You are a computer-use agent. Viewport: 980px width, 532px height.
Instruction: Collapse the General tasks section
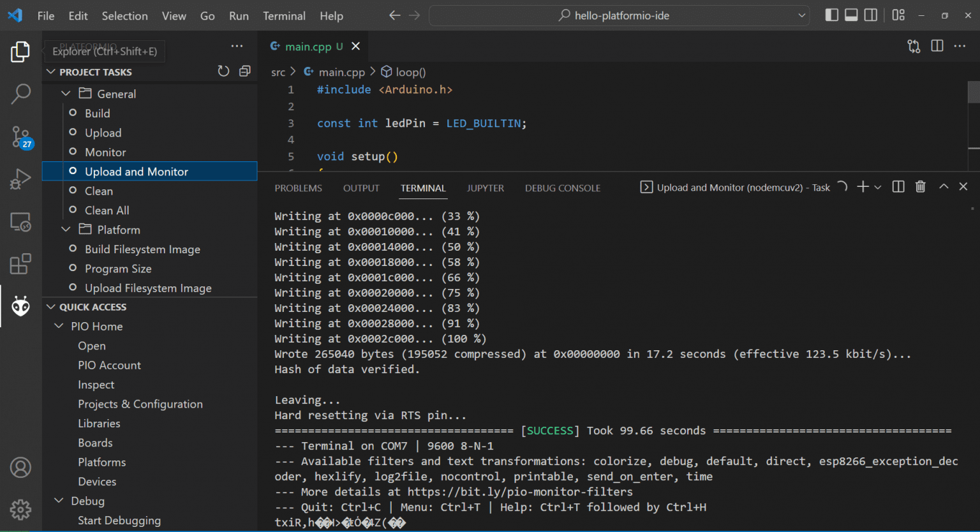click(66, 93)
